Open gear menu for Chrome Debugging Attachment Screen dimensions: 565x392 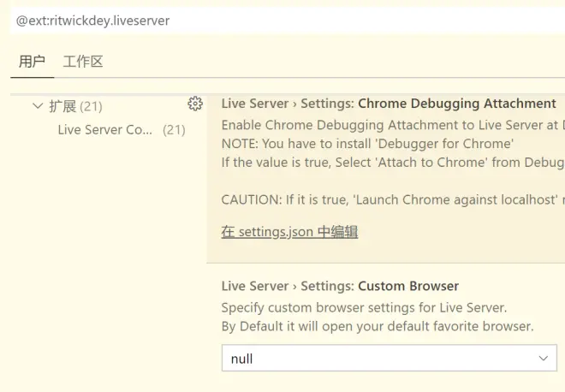coord(195,104)
